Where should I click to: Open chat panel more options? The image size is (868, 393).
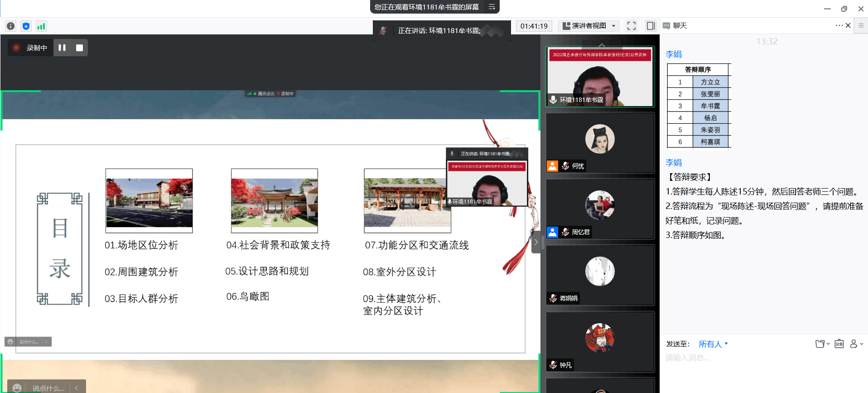pyautogui.click(x=839, y=25)
